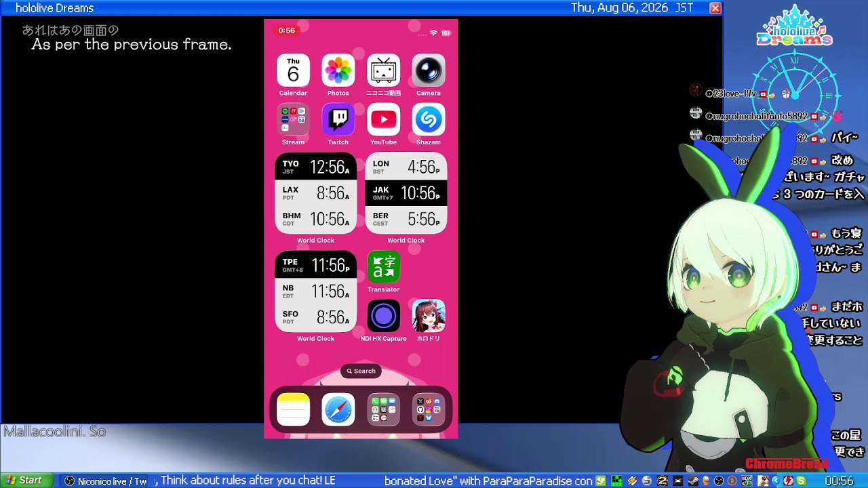The height and width of the screenshot is (488, 868).
Task: Launch Safari from the dock
Action: [338, 409]
